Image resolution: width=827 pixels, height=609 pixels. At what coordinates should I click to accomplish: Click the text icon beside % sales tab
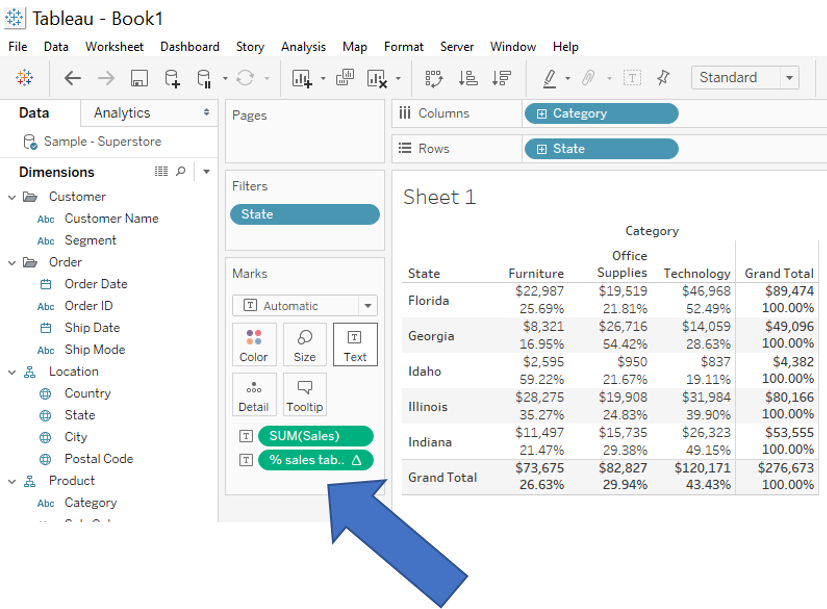[246, 460]
